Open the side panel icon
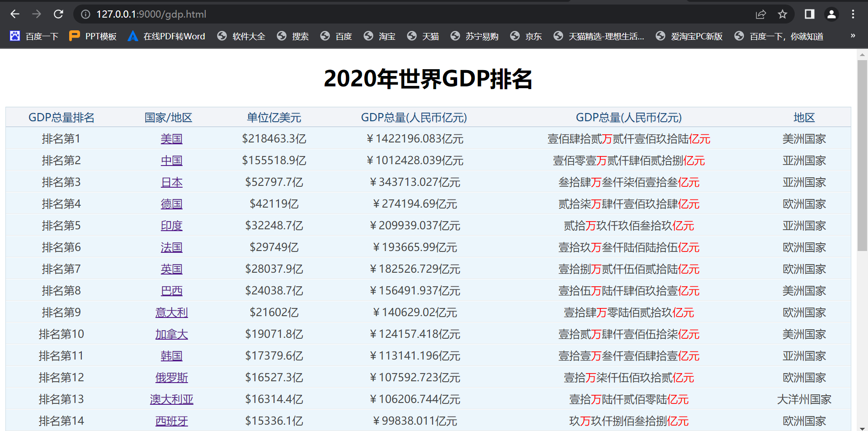This screenshot has width=868, height=431. (x=810, y=14)
